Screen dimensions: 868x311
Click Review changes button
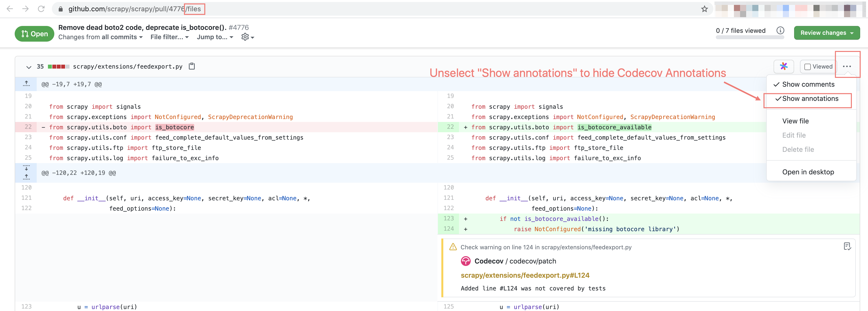(x=825, y=32)
